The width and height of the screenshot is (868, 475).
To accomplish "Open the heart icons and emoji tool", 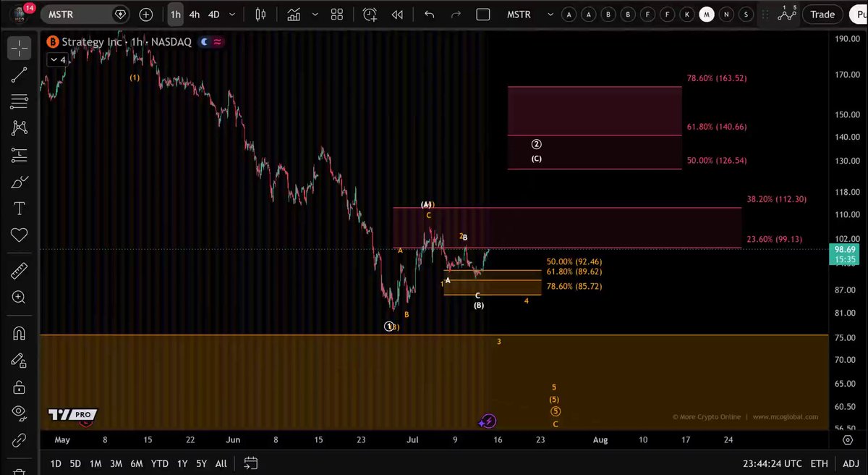I will (19, 235).
